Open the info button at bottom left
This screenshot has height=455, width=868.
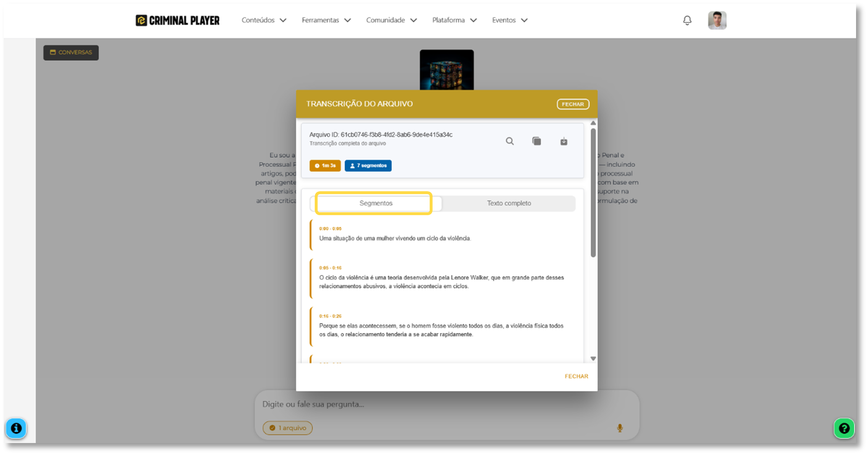click(x=16, y=429)
